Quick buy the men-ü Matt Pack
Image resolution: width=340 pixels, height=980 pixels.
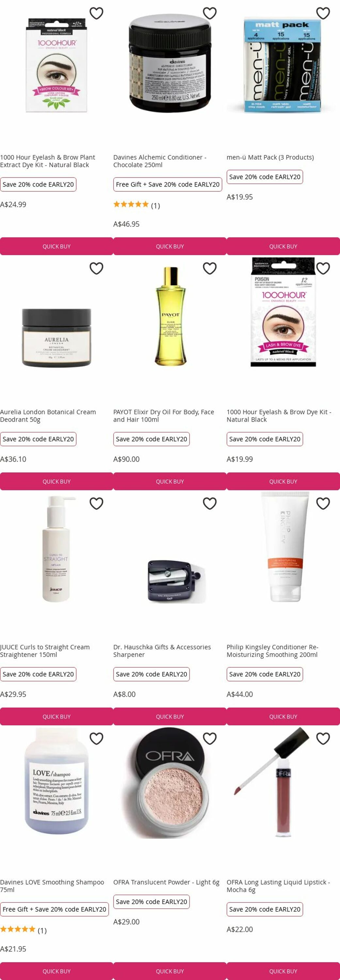[x=283, y=246]
